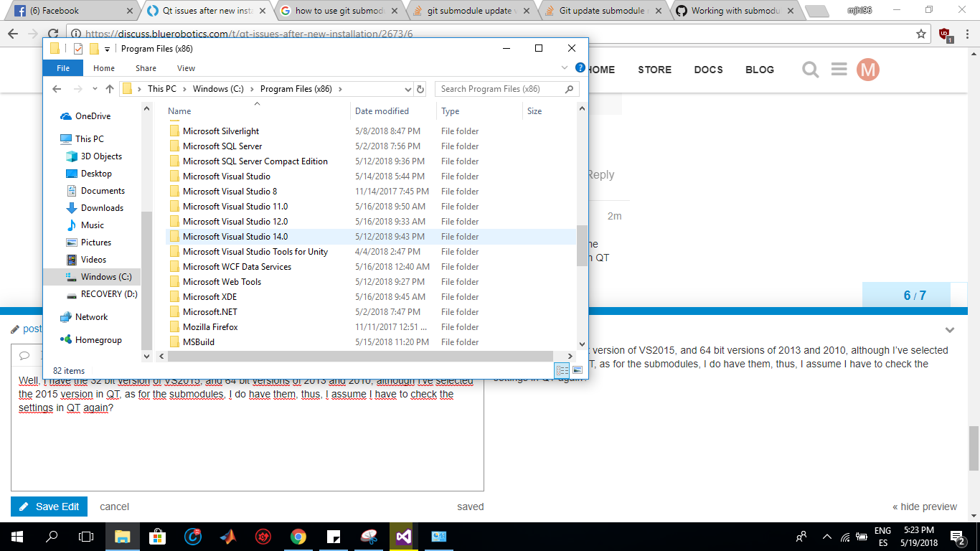Screen dimensions: 980x551
Task: Open the BLOG link in the site header
Action: pos(760,70)
